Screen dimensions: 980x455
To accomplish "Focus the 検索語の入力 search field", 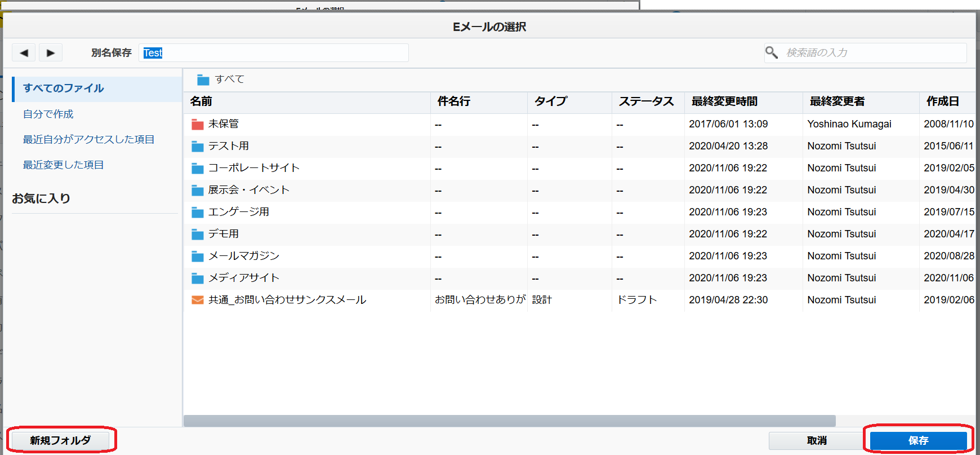I will point(873,52).
